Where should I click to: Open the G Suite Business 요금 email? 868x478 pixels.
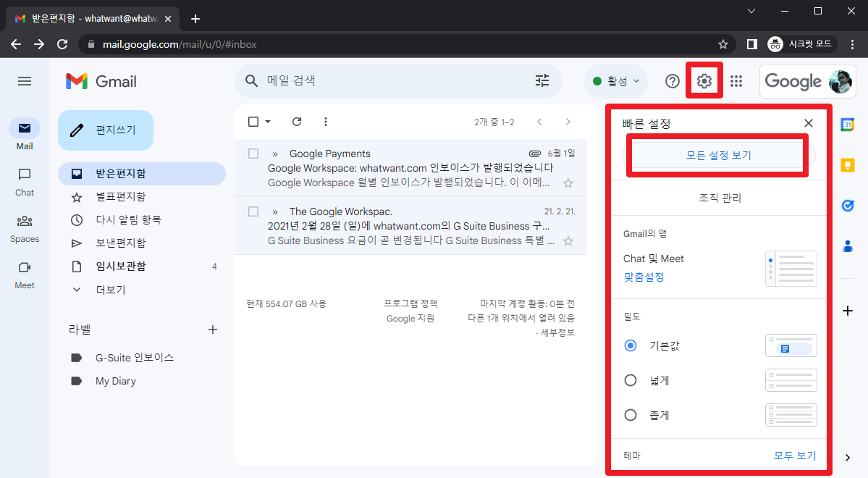point(411,240)
